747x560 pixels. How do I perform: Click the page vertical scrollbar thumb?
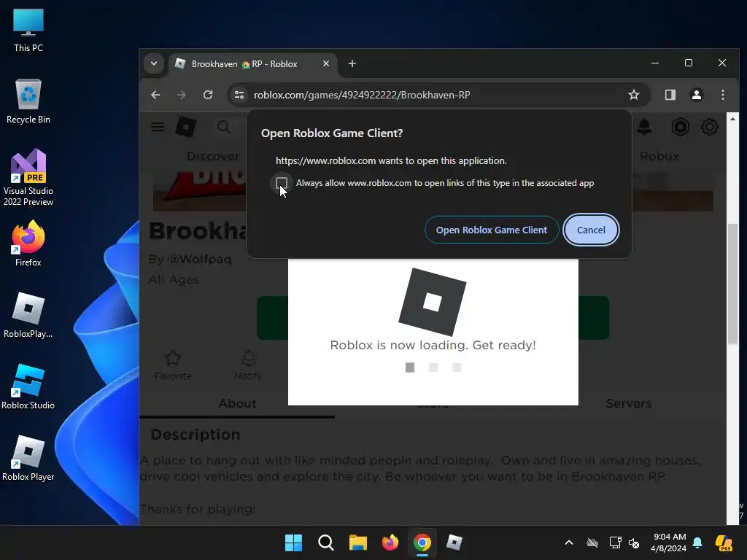732,284
